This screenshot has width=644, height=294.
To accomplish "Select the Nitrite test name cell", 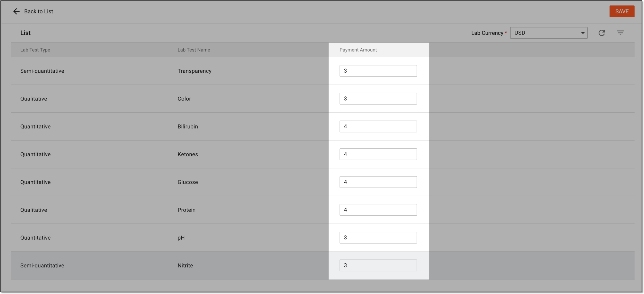I will (185, 266).
